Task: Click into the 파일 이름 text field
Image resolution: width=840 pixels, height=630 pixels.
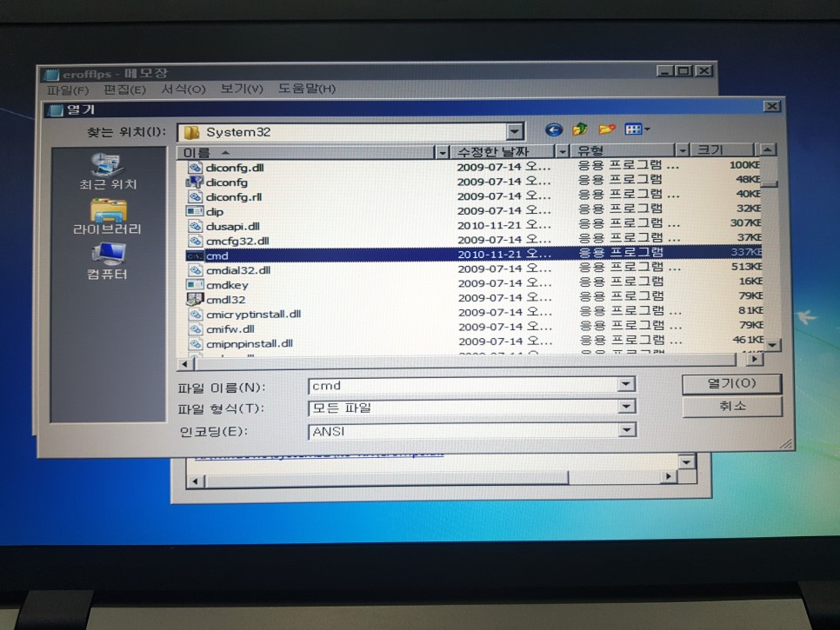Action: [x=463, y=386]
